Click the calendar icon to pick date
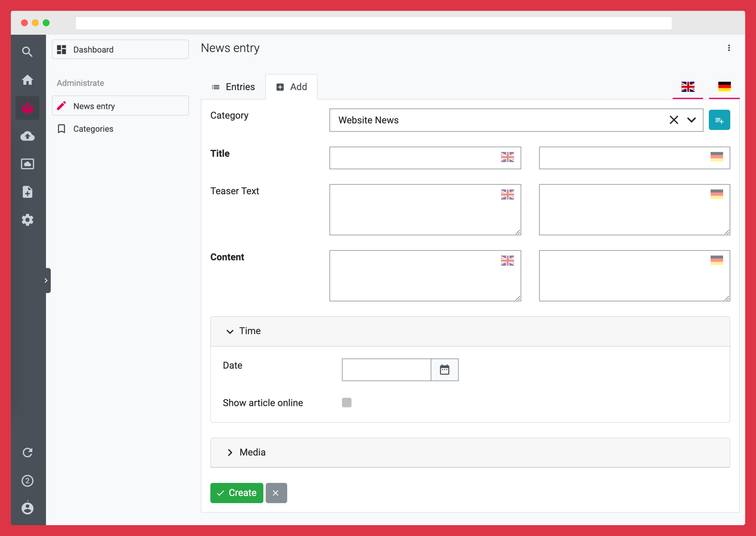 tap(444, 369)
